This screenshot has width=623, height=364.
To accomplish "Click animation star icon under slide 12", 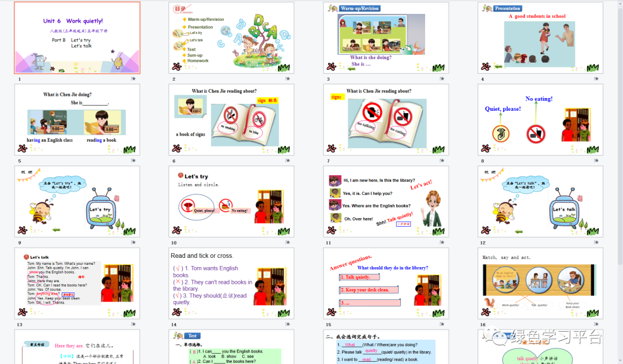I will click(x=596, y=242).
